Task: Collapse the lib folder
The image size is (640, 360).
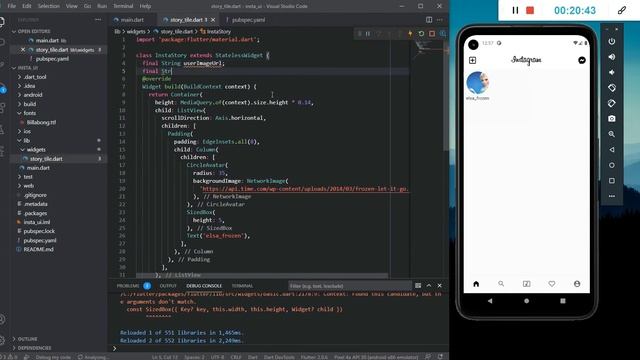Action: tap(27, 140)
